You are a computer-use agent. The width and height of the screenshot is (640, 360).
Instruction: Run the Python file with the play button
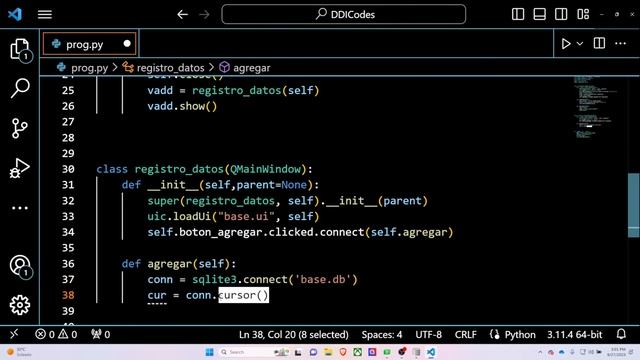(566, 43)
